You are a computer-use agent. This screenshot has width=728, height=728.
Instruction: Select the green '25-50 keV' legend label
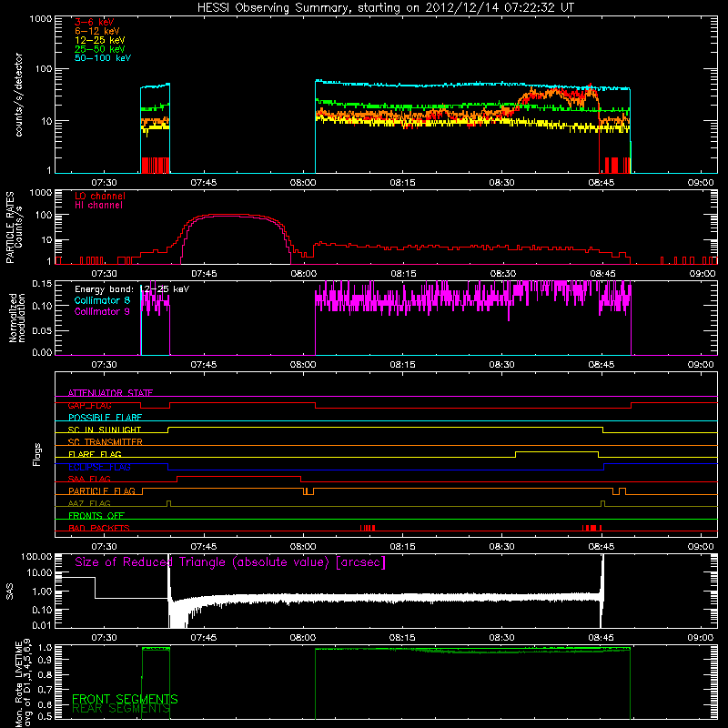[100, 49]
